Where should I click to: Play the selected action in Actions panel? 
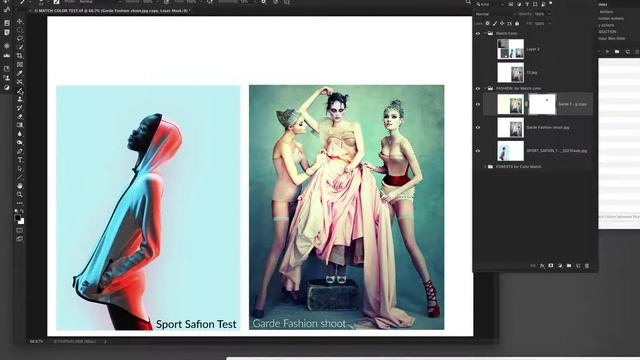point(607,51)
